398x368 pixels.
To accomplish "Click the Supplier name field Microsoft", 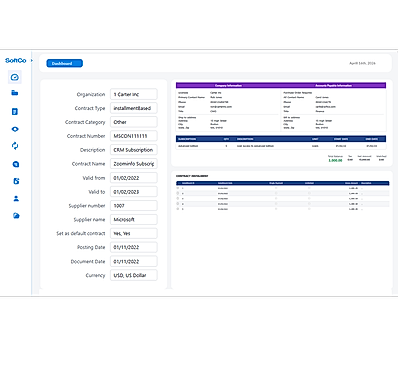I will [134, 219].
